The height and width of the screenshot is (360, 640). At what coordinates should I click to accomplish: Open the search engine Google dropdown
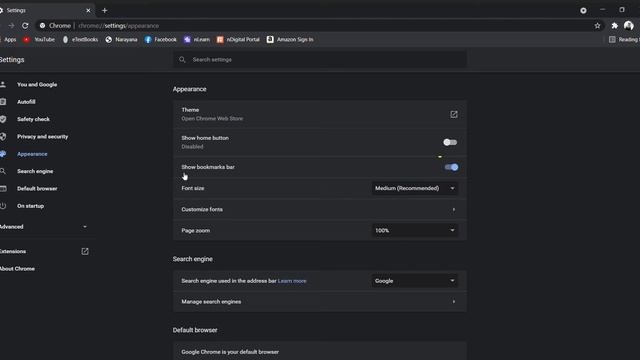click(415, 281)
